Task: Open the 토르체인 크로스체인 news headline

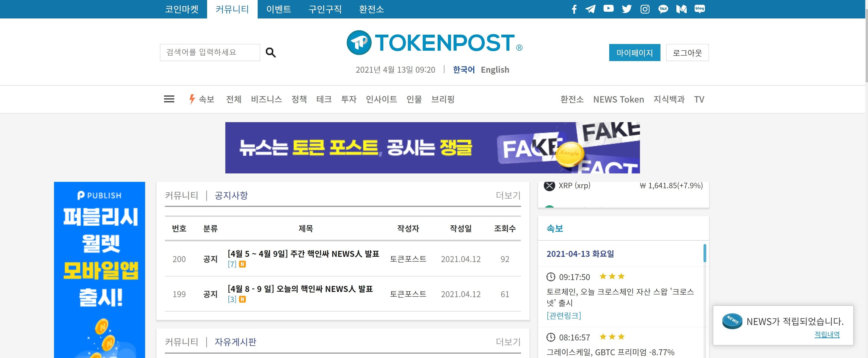Action: (x=620, y=297)
